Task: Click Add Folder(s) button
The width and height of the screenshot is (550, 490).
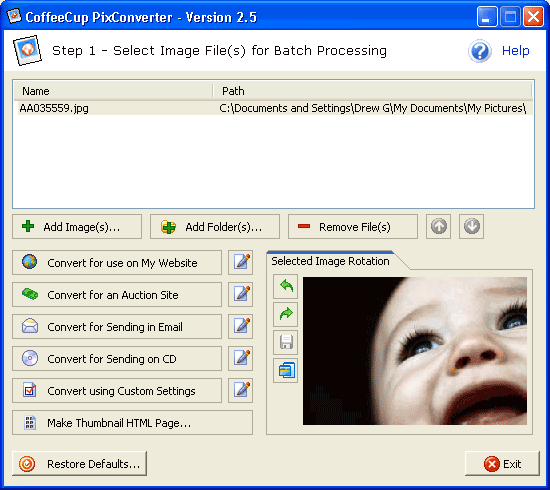Action: pyautogui.click(x=215, y=227)
